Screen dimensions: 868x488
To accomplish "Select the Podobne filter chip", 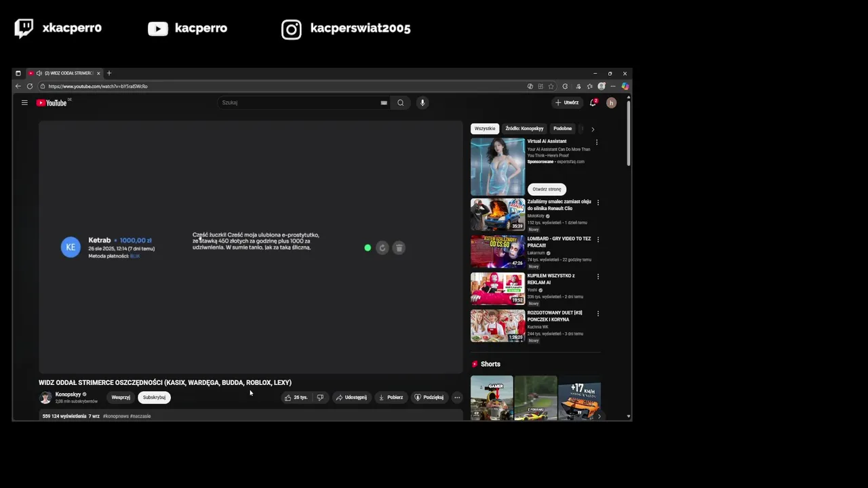I will tap(562, 129).
